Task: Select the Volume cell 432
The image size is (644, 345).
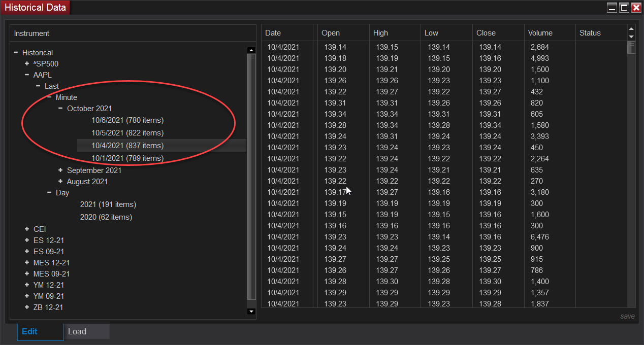Action: [x=536, y=92]
